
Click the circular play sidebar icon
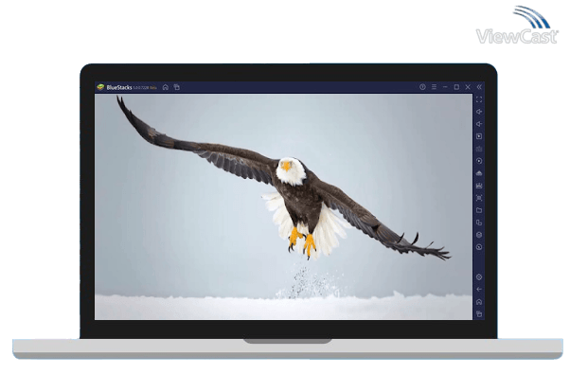click(x=479, y=161)
